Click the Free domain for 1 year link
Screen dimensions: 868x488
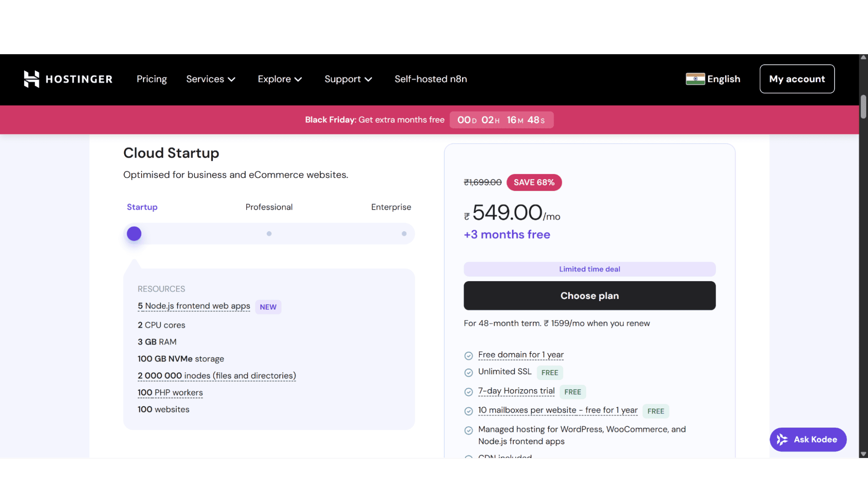521,355
